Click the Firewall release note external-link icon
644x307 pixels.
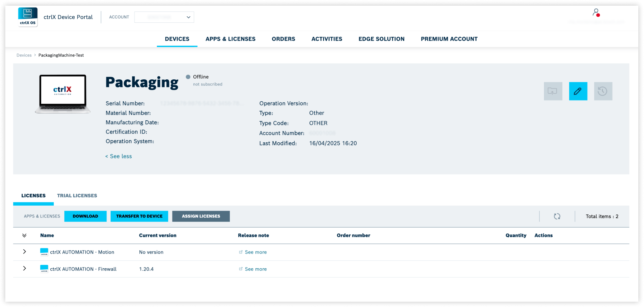[x=241, y=269]
